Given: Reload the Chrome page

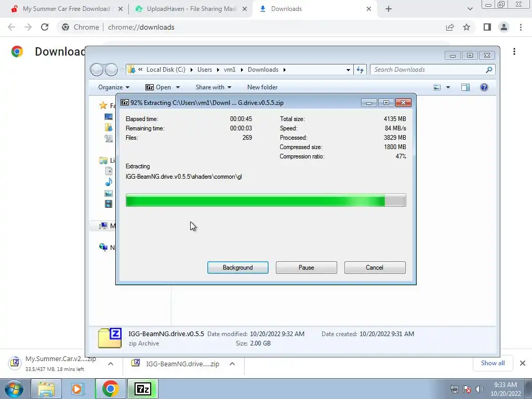Looking at the screenshot, I should (x=45, y=27).
